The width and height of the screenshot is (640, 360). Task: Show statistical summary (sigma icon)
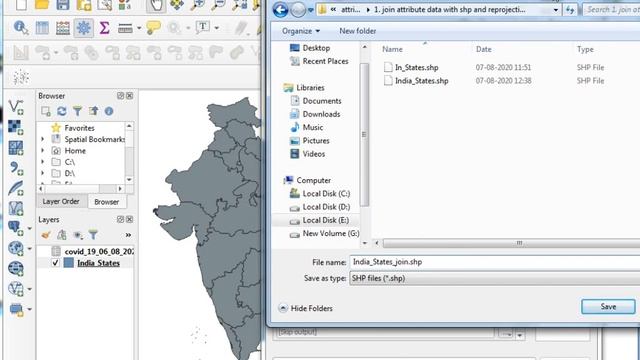(104, 28)
